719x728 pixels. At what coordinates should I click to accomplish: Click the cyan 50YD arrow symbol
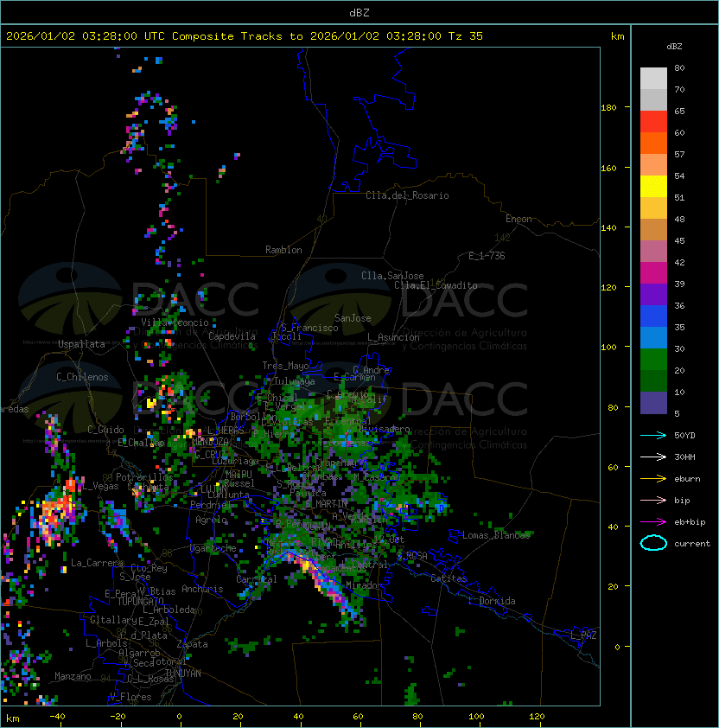click(x=653, y=436)
